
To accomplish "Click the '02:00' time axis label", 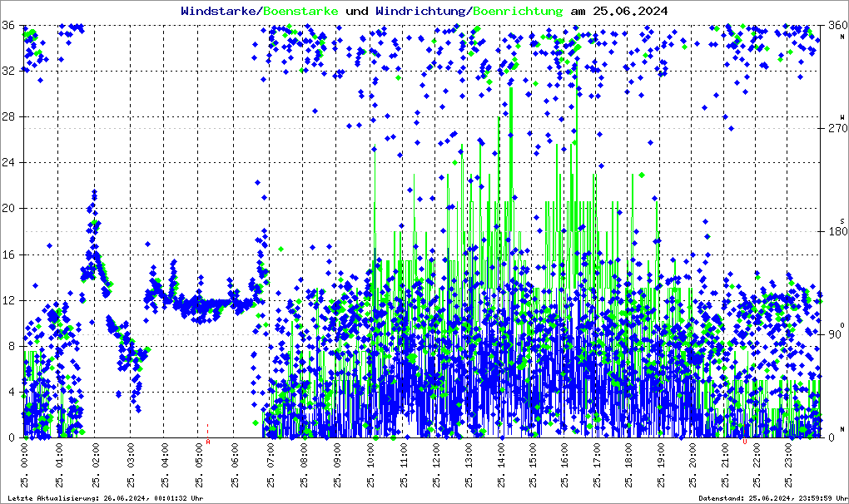I will [x=95, y=456].
